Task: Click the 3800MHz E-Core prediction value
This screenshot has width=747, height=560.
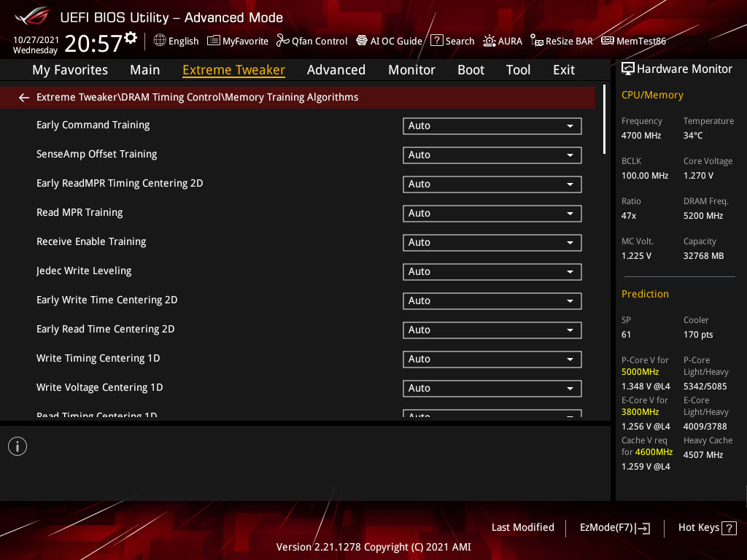Action: (640, 412)
